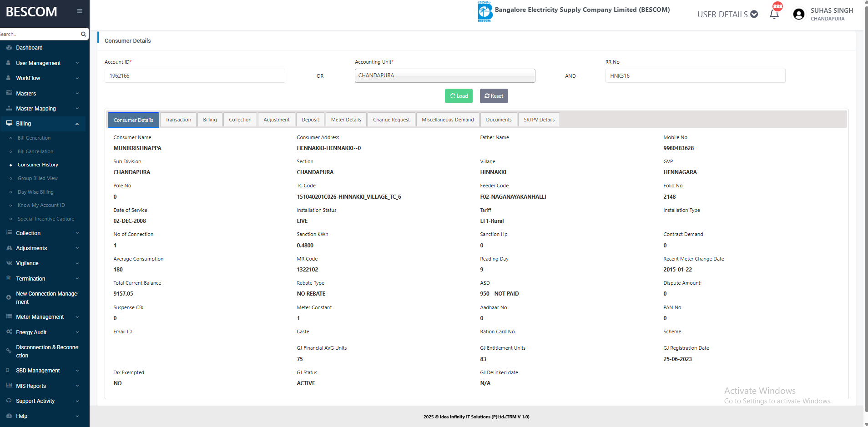Click the Masters sidebar icon
The width and height of the screenshot is (868, 427).
[9, 93]
